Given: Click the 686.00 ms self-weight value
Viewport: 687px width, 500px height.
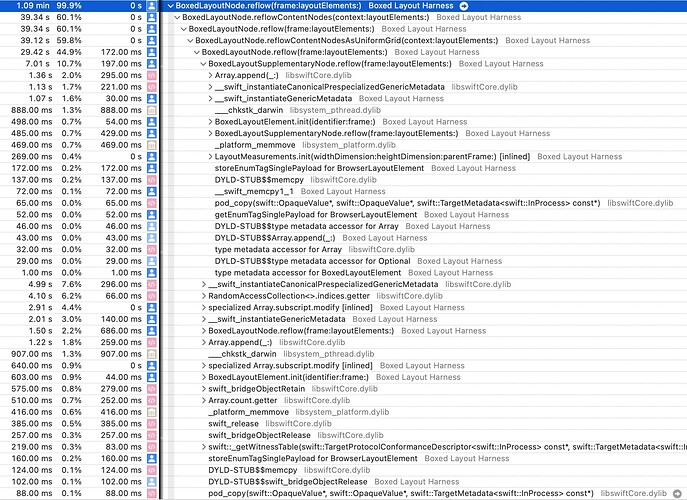Looking at the screenshot, I should [x=120, y=331].
